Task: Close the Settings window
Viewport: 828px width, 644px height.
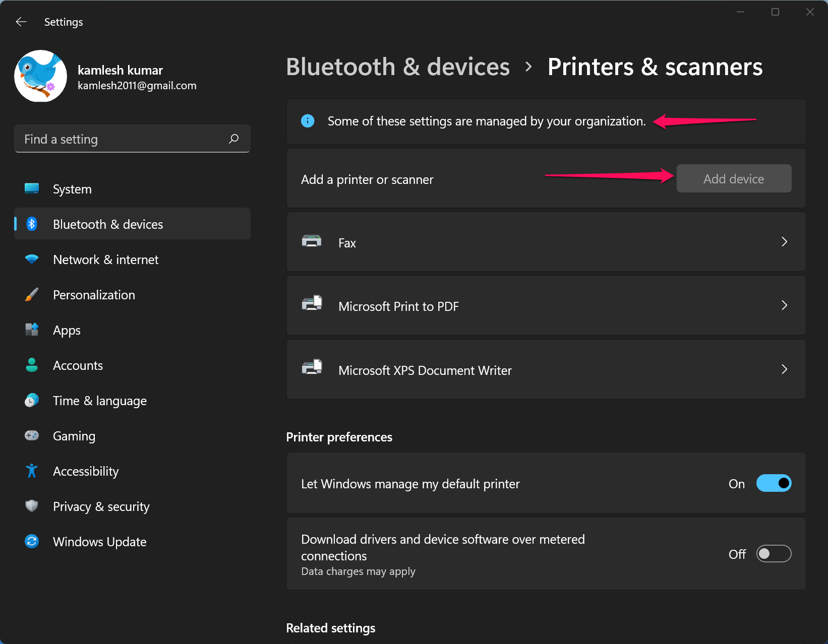Action: click(810, 12)
